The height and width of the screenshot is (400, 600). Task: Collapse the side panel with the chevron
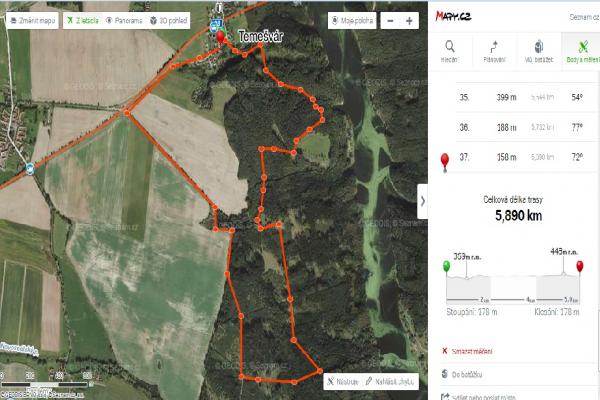pos(422,201)
